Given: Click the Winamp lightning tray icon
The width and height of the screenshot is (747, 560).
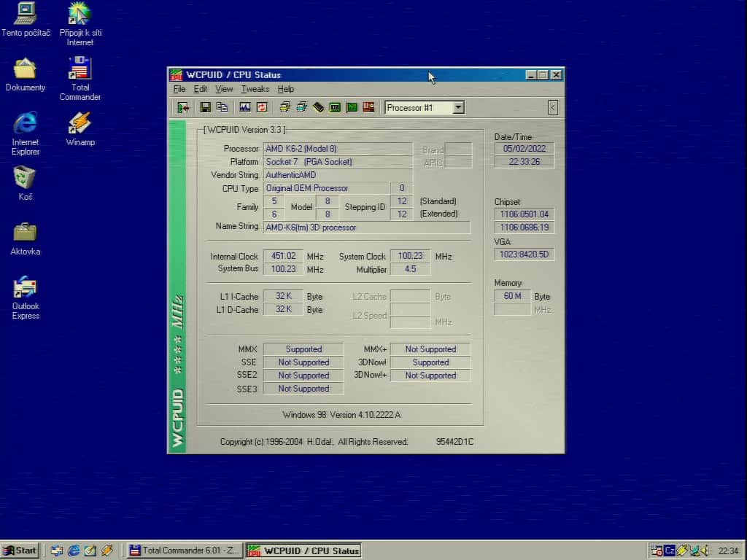Looking at the screenshot, I should tap(682, 551).
